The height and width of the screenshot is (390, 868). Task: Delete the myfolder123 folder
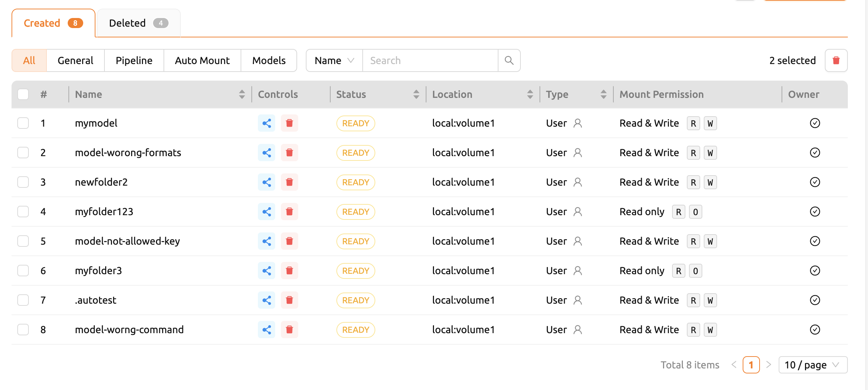[289, 212]
